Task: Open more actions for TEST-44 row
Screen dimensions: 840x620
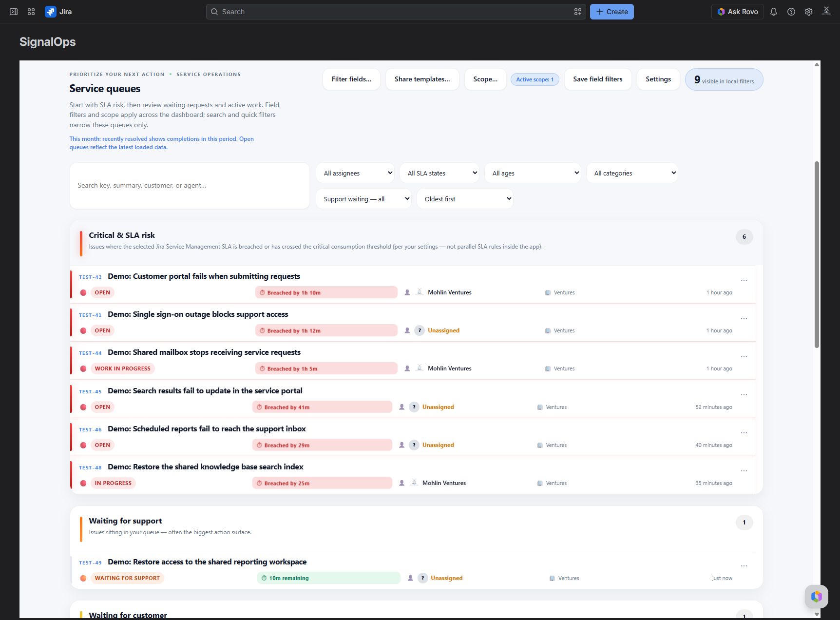Action: click(744, 356)
